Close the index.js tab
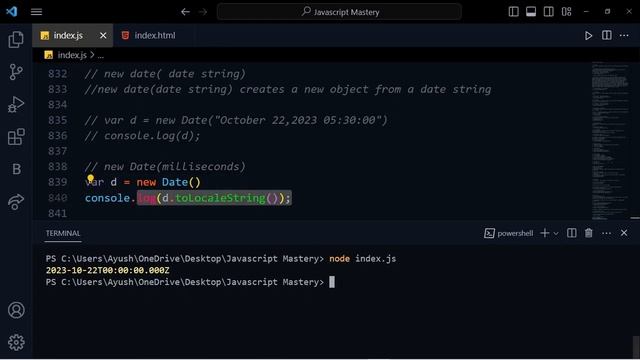Screen dimensions: 640x360 pos(103,36)
